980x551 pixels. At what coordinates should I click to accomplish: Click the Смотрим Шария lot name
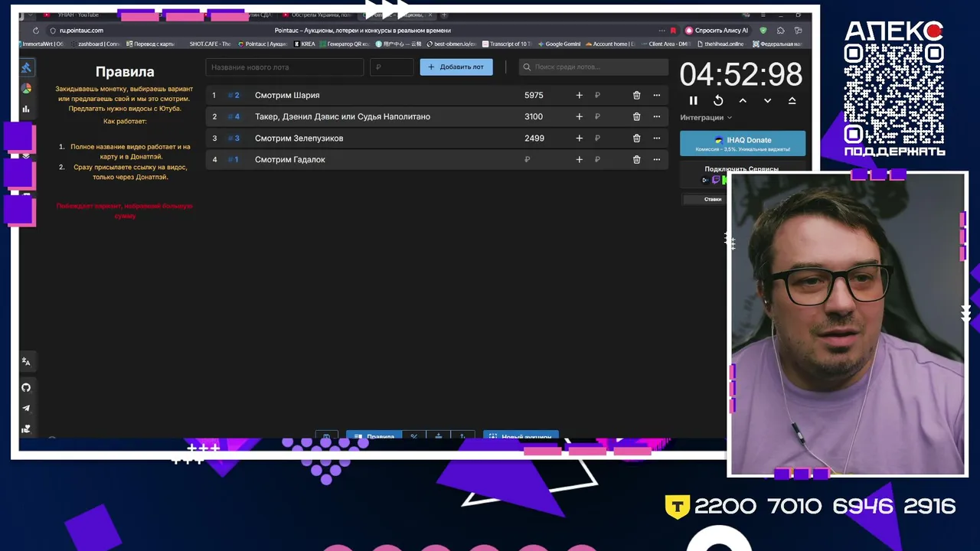click(x=287, y=95)
